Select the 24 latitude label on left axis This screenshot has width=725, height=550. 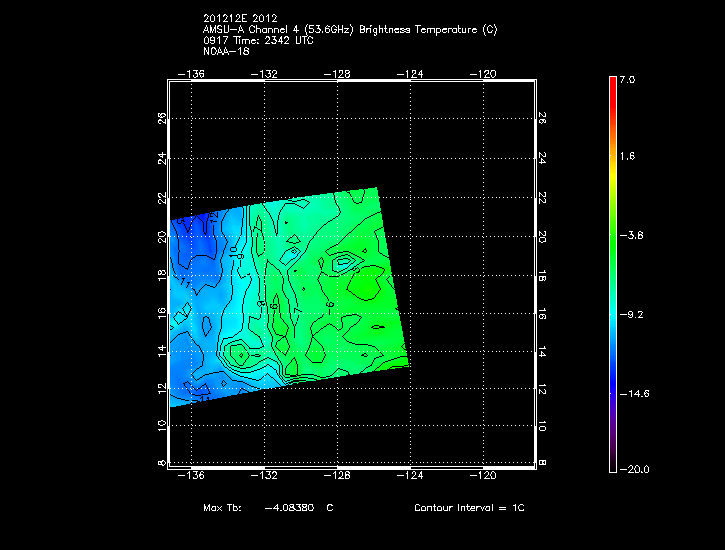point(162,159)
